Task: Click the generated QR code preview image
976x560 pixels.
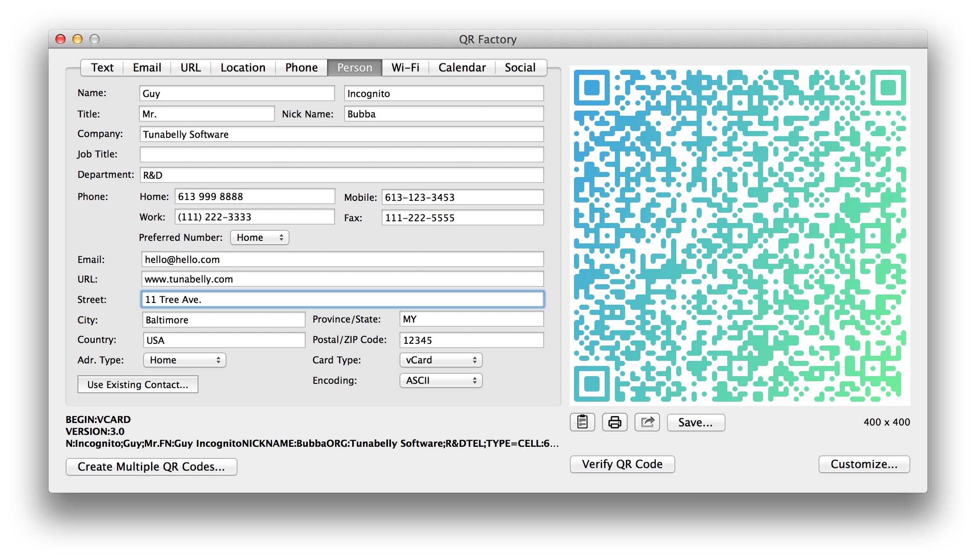Action: [x=740, y=235]
